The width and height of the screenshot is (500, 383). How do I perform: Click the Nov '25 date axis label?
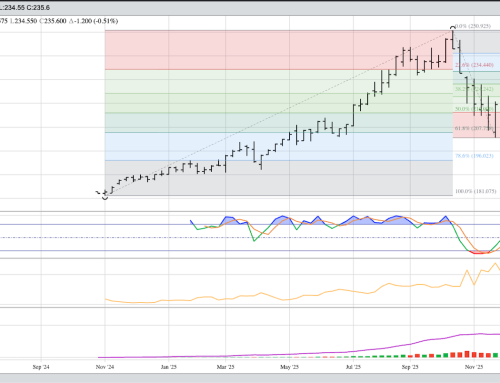[x=474, y=367]
